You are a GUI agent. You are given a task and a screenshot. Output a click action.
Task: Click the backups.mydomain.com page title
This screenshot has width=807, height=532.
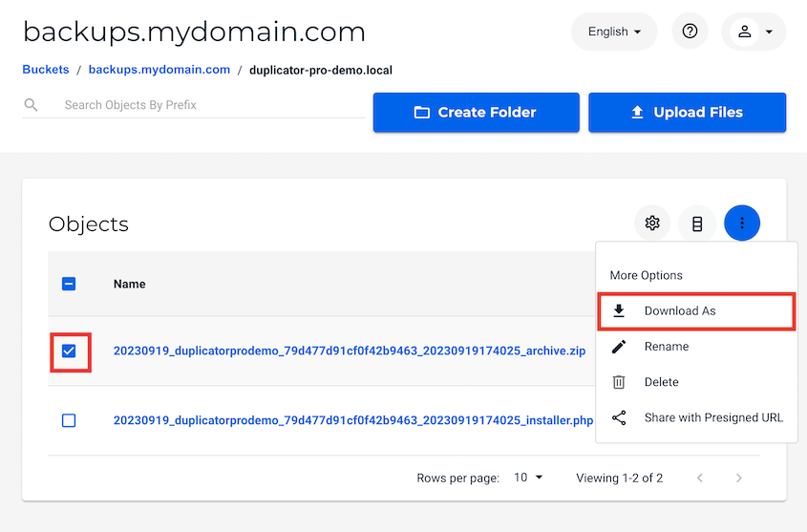(x=194, y=32)
